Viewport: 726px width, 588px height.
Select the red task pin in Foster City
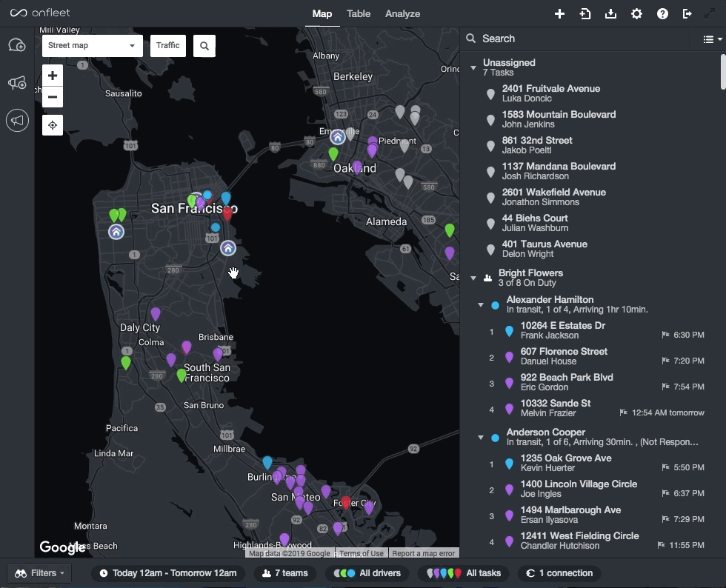[346, 502]
